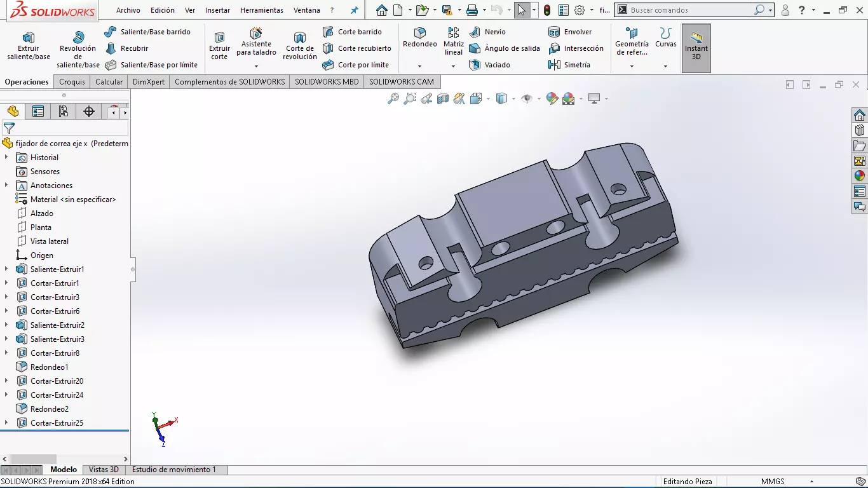
Task: Click SOLIDWORKS home resources pane icon
Action: 860,115
